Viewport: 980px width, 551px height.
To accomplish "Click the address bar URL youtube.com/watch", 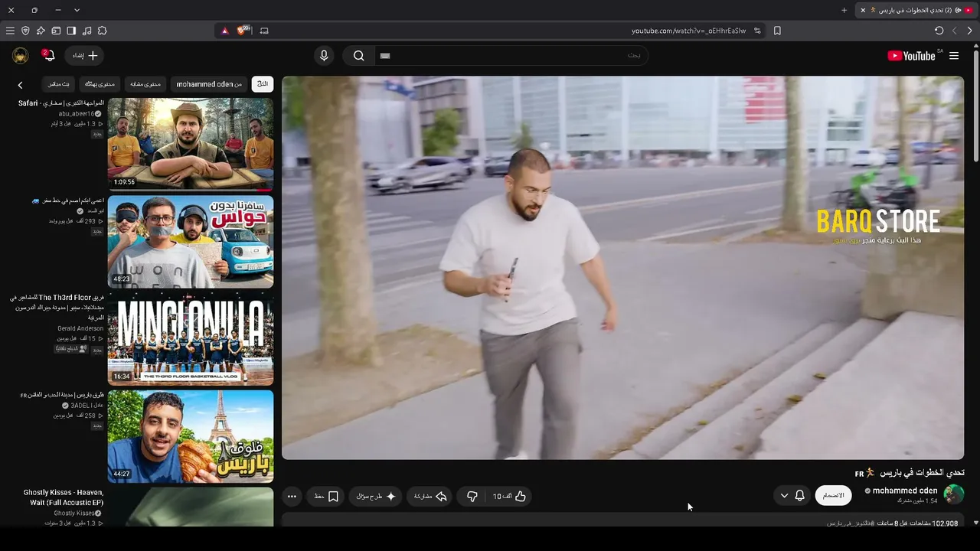I will coord(688,31).
